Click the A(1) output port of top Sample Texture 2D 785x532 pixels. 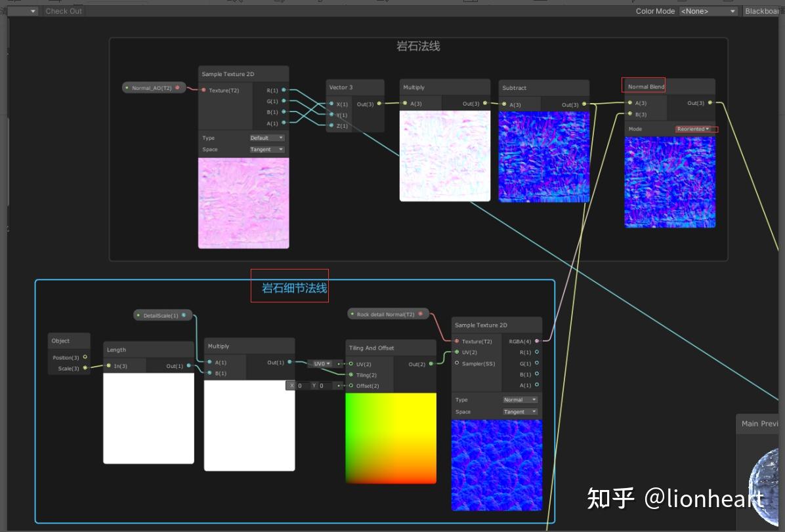pos(284,123)
